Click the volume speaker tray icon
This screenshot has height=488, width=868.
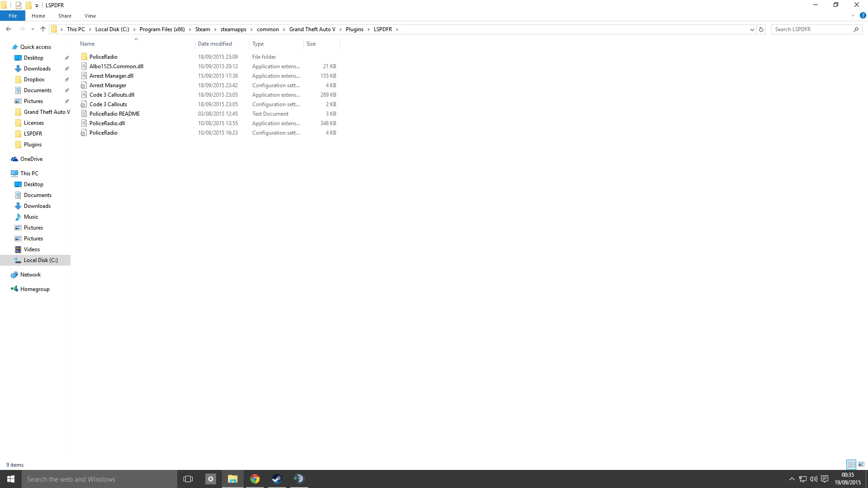point(813,479)
